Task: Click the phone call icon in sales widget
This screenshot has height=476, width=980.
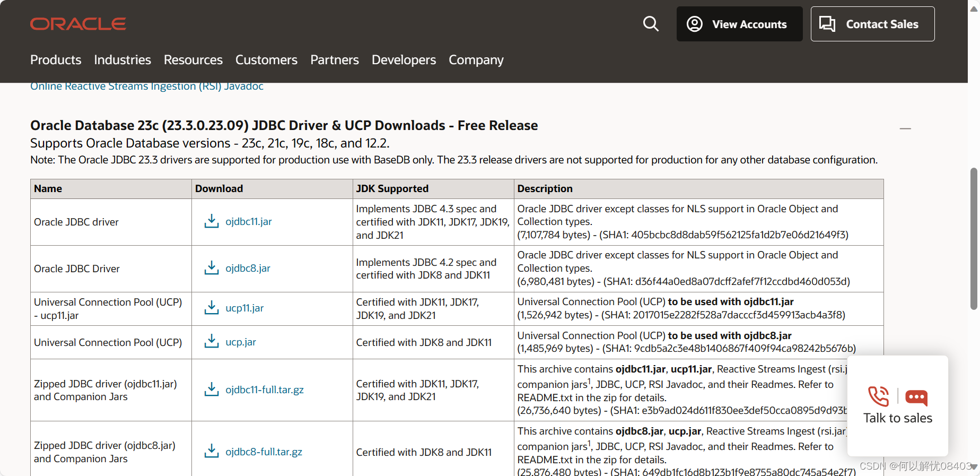Action: coord(878,396)
